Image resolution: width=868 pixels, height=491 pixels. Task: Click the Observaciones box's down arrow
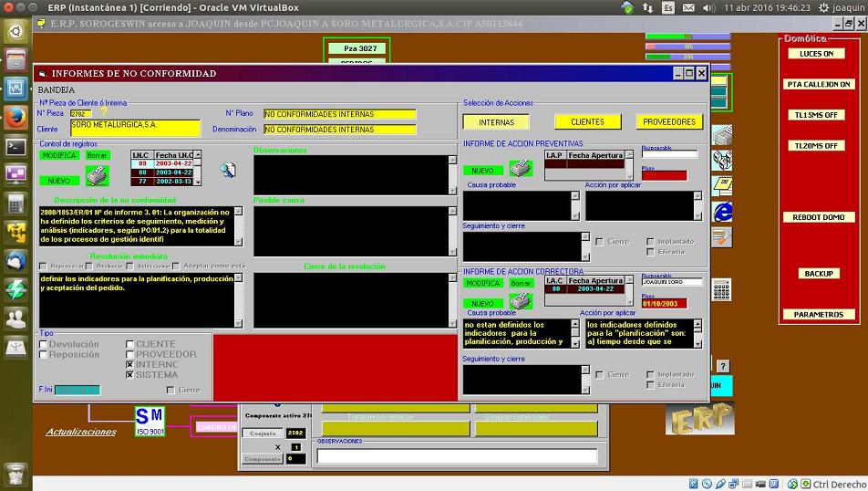(x=452, y=190)
